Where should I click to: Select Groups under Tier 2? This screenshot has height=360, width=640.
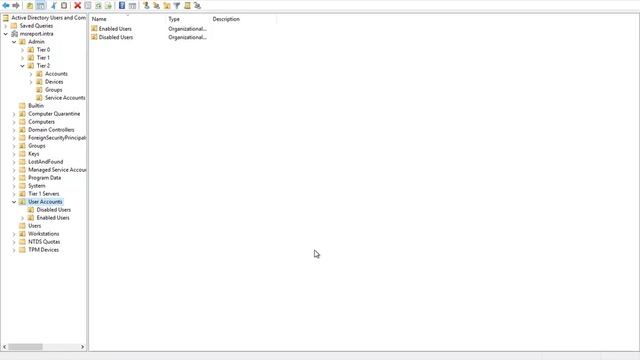(53, 90)
